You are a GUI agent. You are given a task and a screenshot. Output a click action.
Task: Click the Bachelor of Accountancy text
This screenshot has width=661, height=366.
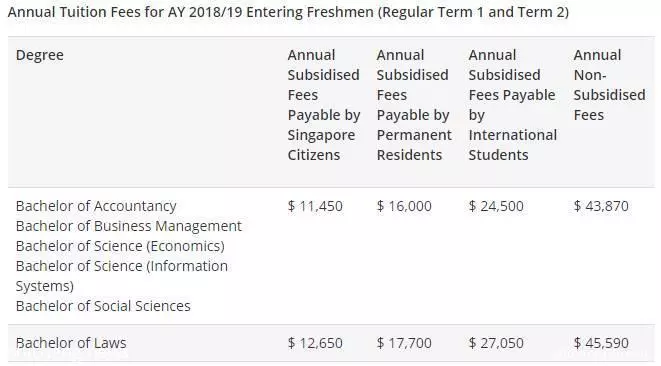pyautogui.click(x=96, y=206)
